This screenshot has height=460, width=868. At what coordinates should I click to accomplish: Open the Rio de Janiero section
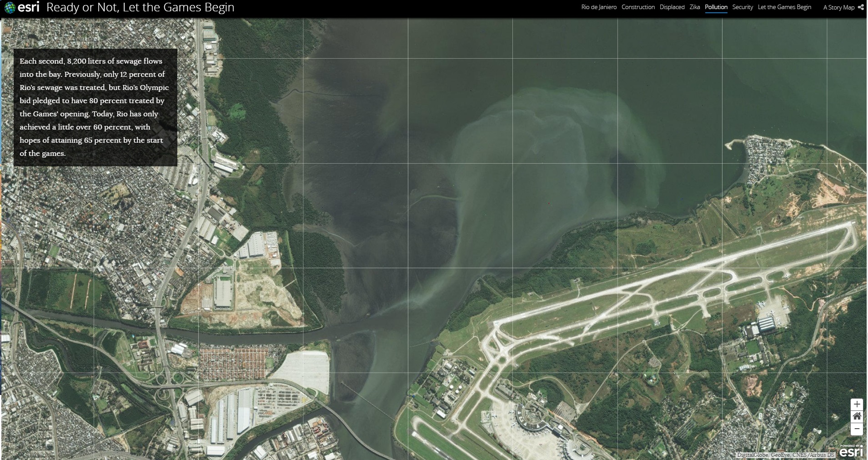click(x=599, y=7)
